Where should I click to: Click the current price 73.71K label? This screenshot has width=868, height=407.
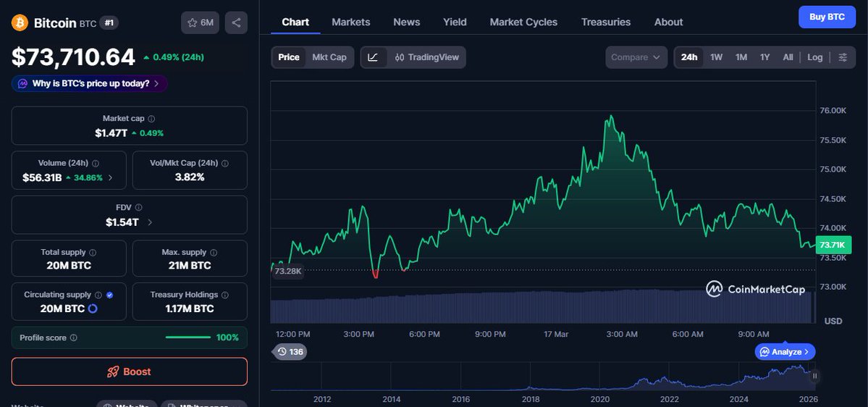point(833,245)
